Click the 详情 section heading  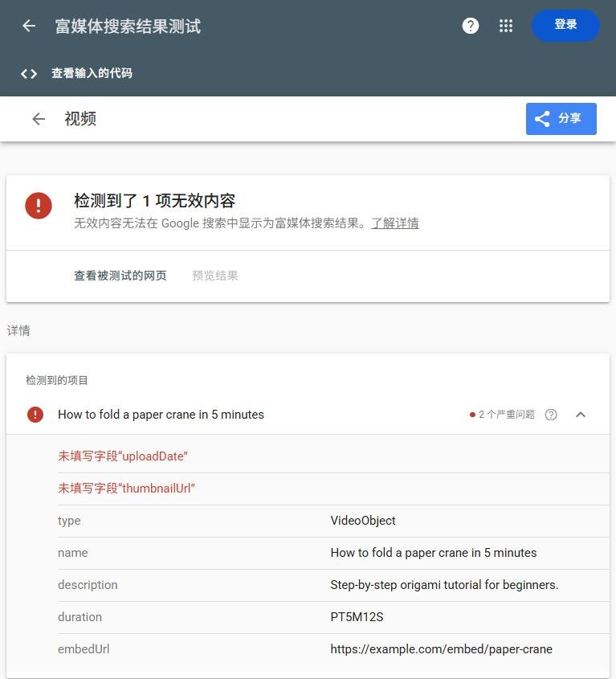(x=18, y=331)
